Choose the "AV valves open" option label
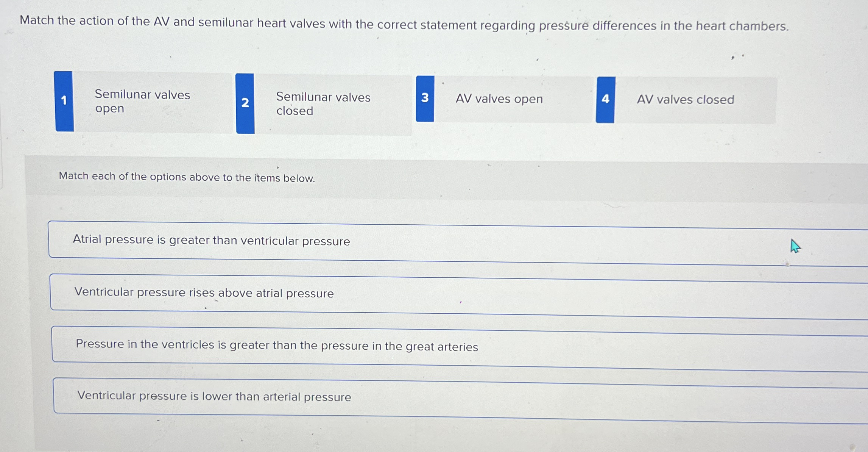This screenshot has height=452, width=868. coord(499,99)
